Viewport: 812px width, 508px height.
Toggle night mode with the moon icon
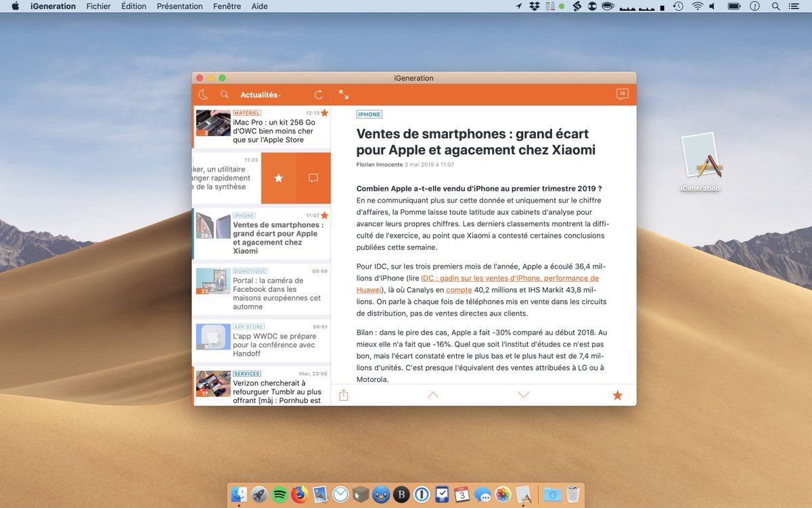coord(203,95)
